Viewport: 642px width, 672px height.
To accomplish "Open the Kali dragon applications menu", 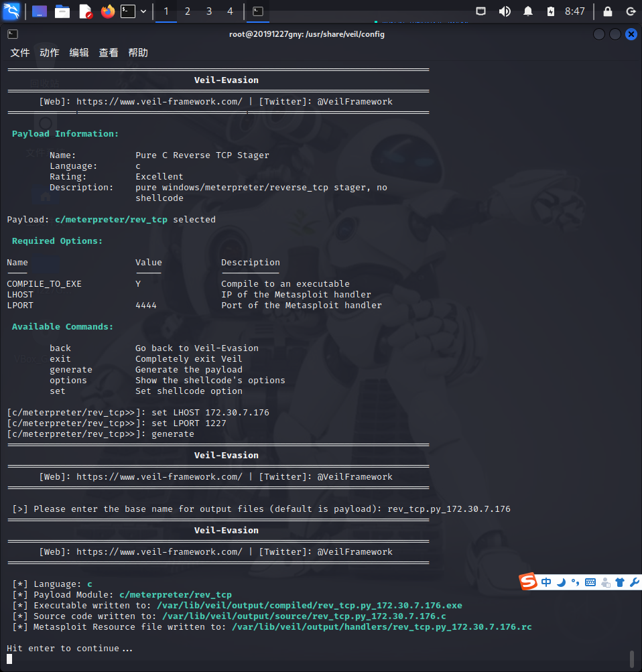I will pyautogui.click(x=11, y=11).
